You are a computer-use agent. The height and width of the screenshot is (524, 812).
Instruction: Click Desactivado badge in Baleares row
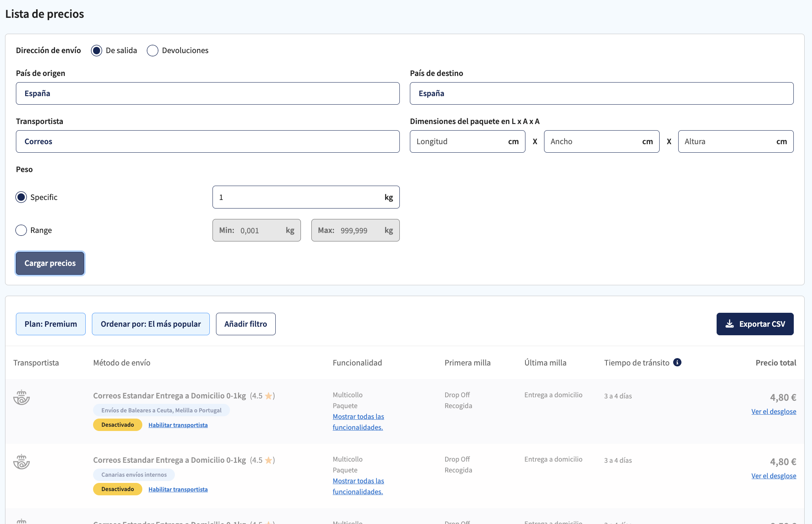[x=117, y=425]
